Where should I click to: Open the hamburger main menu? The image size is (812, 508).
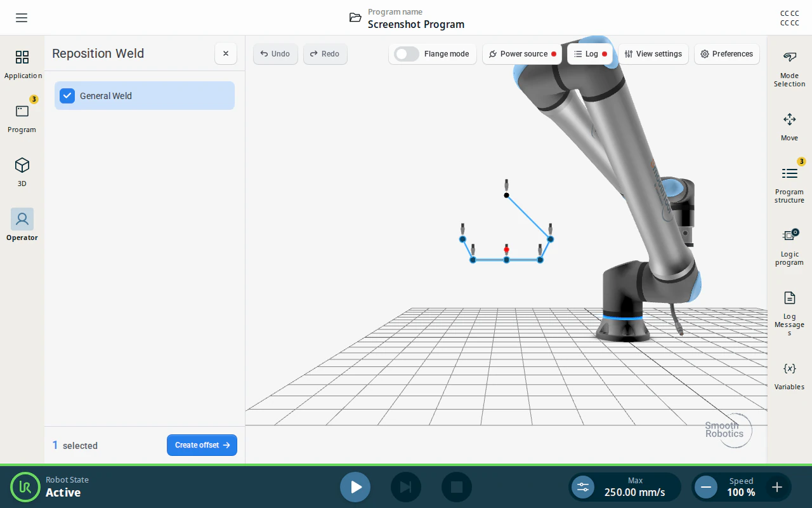22,18
